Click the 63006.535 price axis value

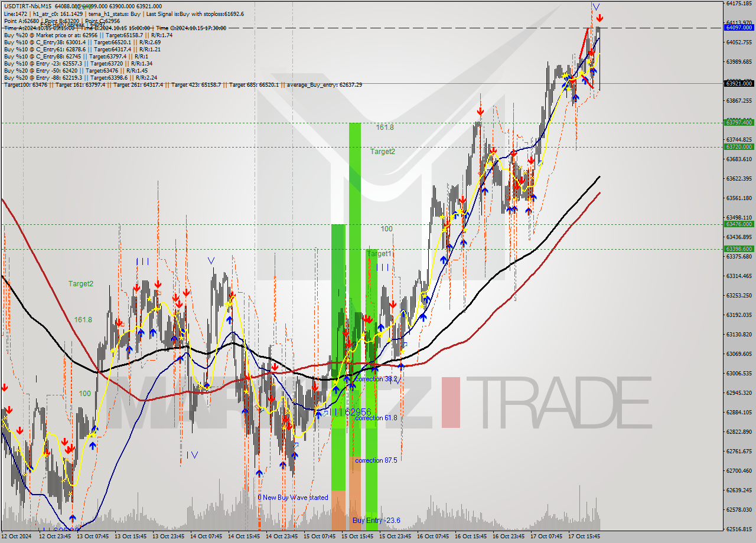click(739, 373)
